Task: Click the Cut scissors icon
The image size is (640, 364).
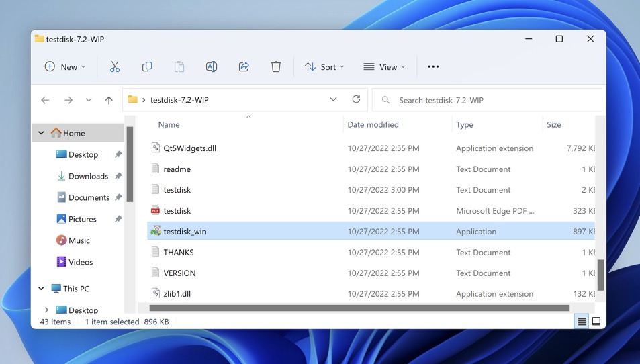Action: click(115, 66)
